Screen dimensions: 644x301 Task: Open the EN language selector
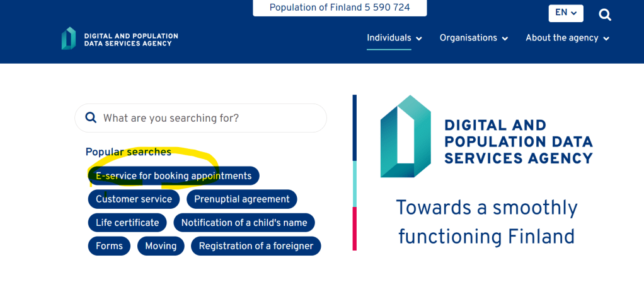click(x=565, y=13)
